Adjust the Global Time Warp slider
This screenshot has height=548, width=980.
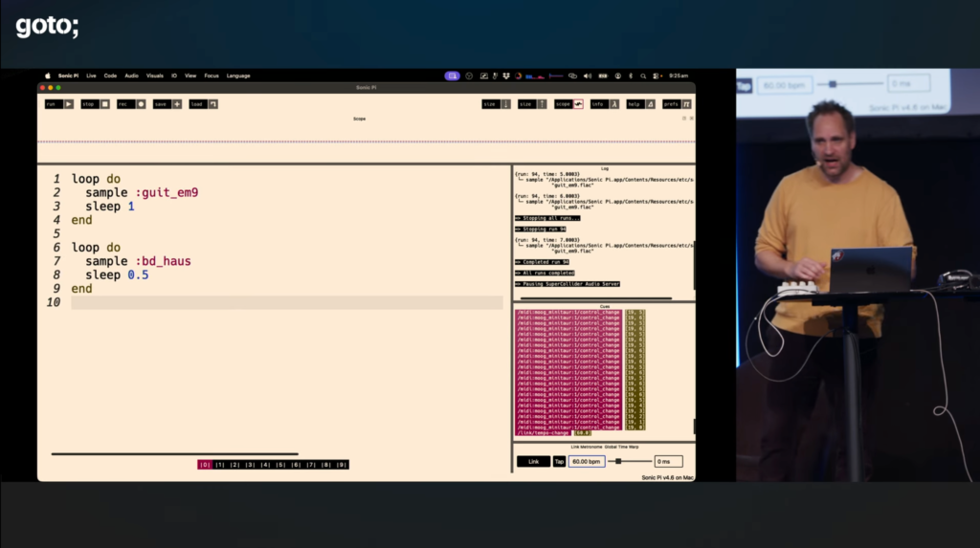pos(619,462)
